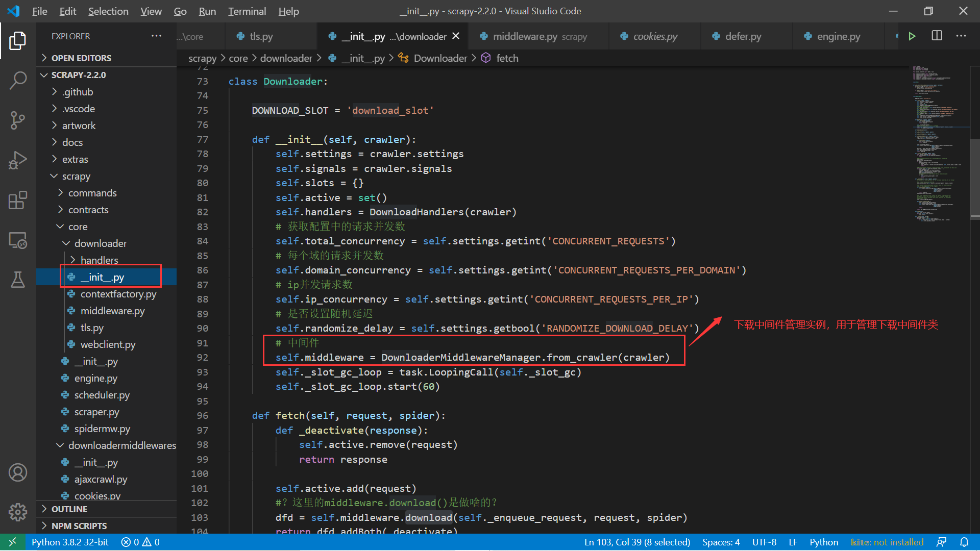Collapse the scrapy folder
This screenshot has width=980, height=551.
(x=107, y=176)
